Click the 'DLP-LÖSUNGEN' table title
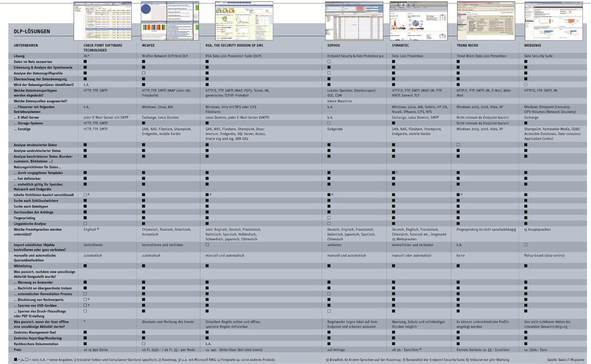591x364 pixels. click(32, 32)
